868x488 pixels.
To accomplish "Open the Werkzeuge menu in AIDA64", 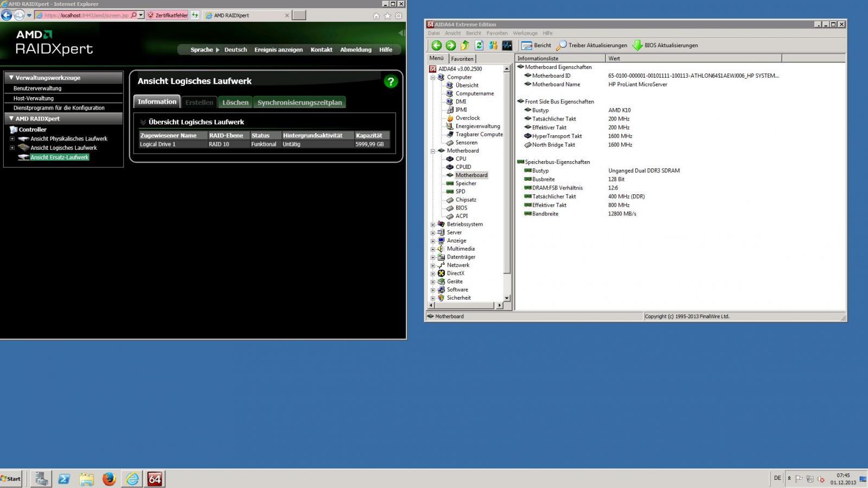I will click(x=525, y=33).
